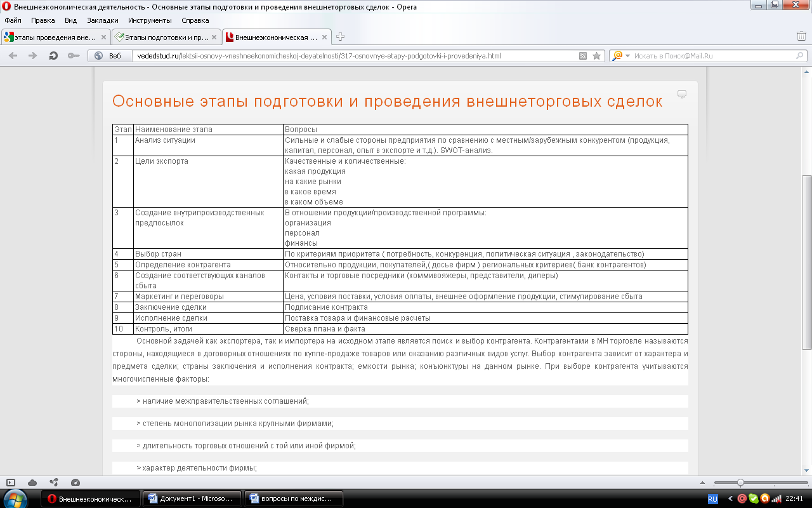
Task: Click the cell Анализ ситуации
Action: click(208, 145)
